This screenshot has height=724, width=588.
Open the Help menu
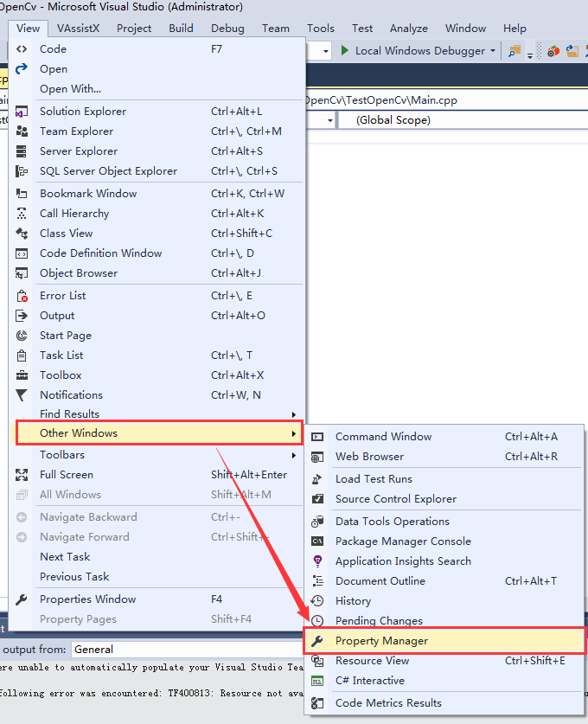514,29
